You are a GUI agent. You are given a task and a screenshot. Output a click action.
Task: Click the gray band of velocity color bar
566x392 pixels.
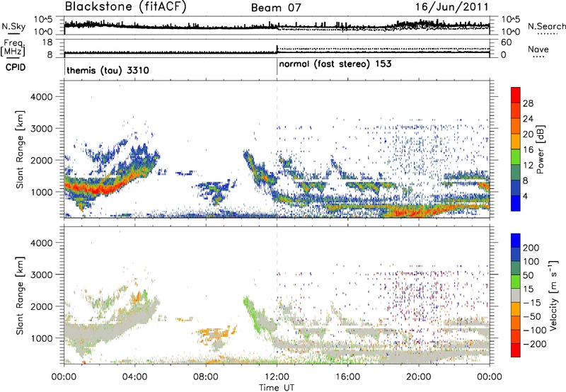click(516, 296)
